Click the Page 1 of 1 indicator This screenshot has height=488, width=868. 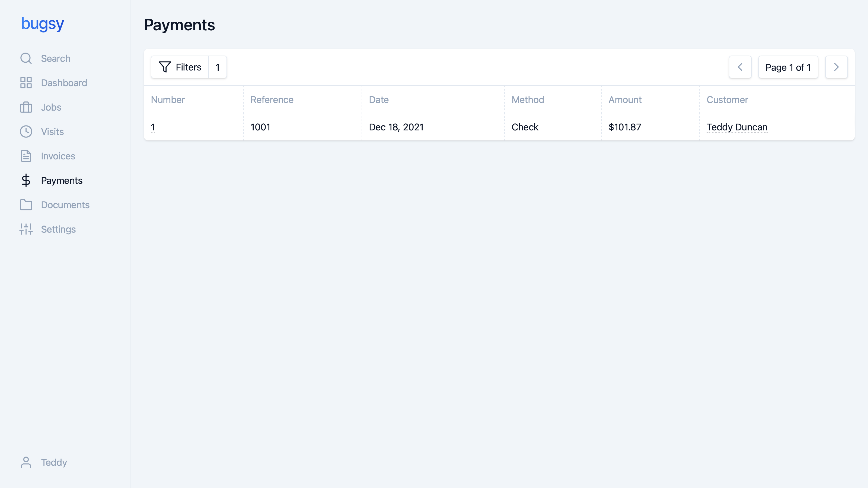(788, 67)
